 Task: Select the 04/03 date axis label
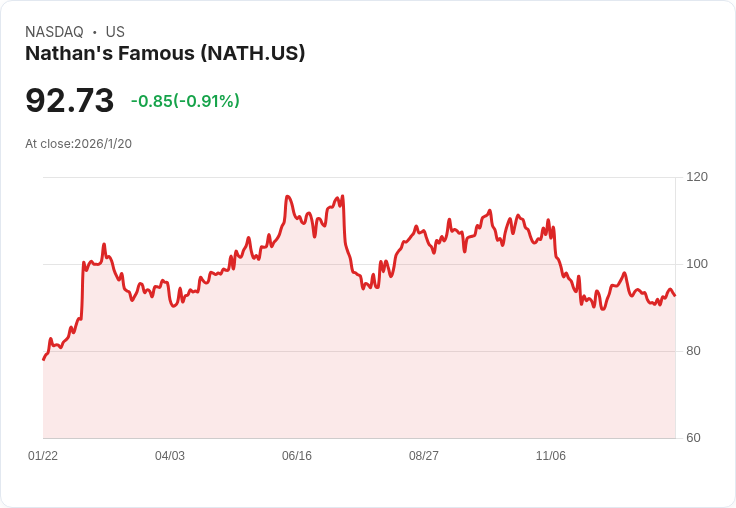pos(170,456)
